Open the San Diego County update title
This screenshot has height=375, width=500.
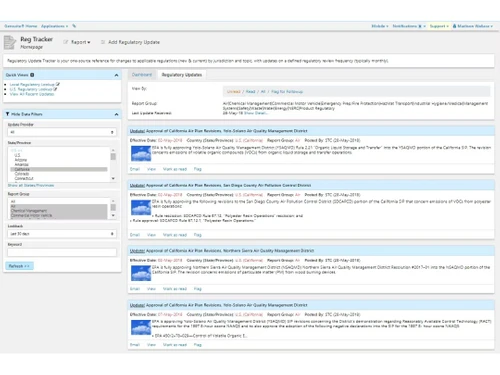pos(220,185)
